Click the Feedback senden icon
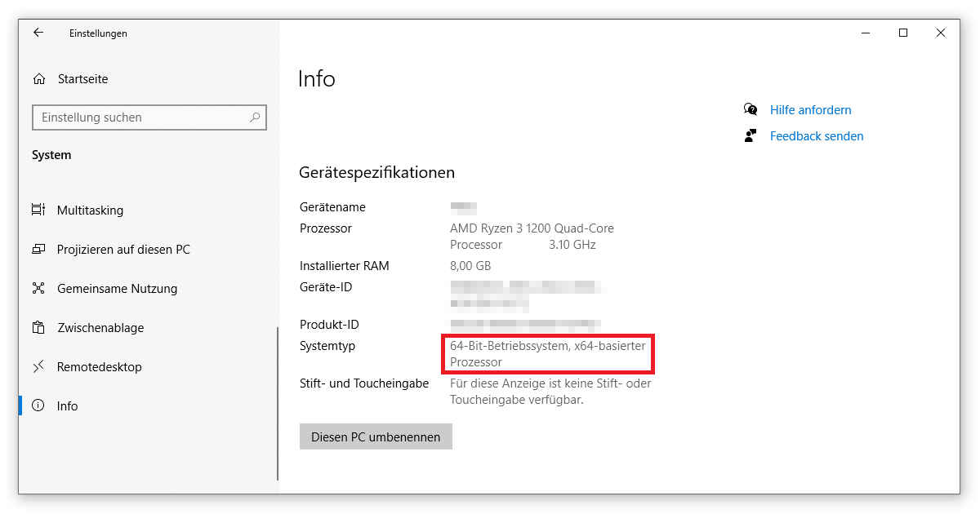The image size is (980, 514). pos(750,135)
